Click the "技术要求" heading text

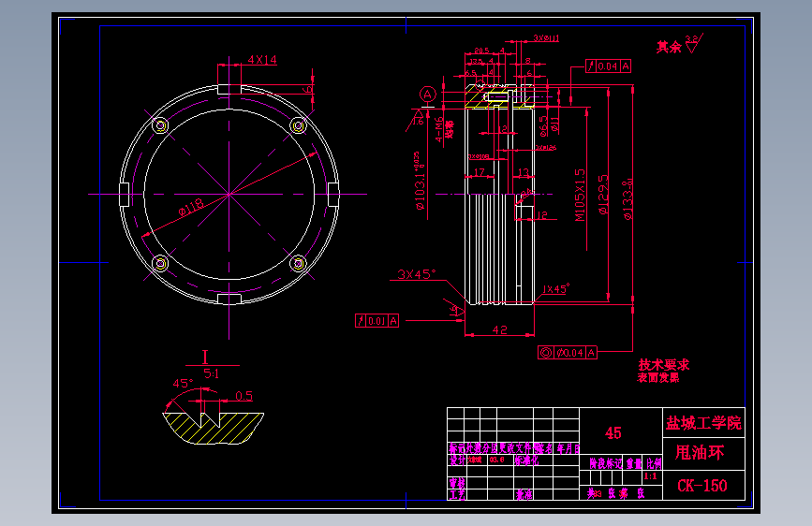point(664,365)
